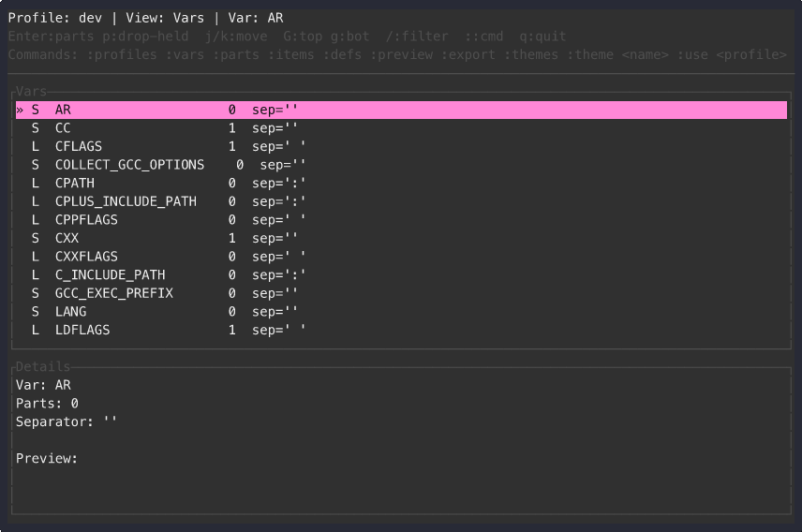This screenshot has height=532, width=802.
Task: Click the ":themes" command hint
Action: [x=531, y=54]
